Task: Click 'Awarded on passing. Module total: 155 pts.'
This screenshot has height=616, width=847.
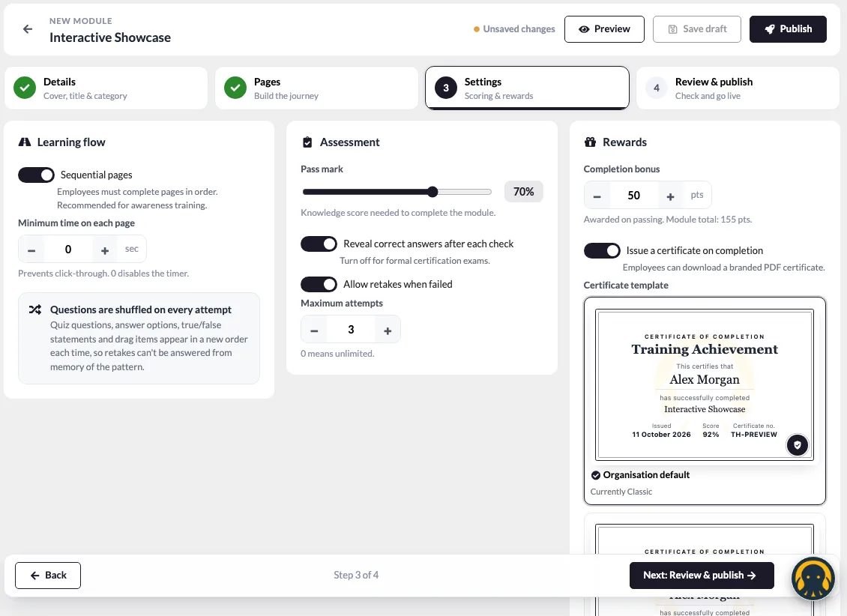Action: (x=668, y=220)
